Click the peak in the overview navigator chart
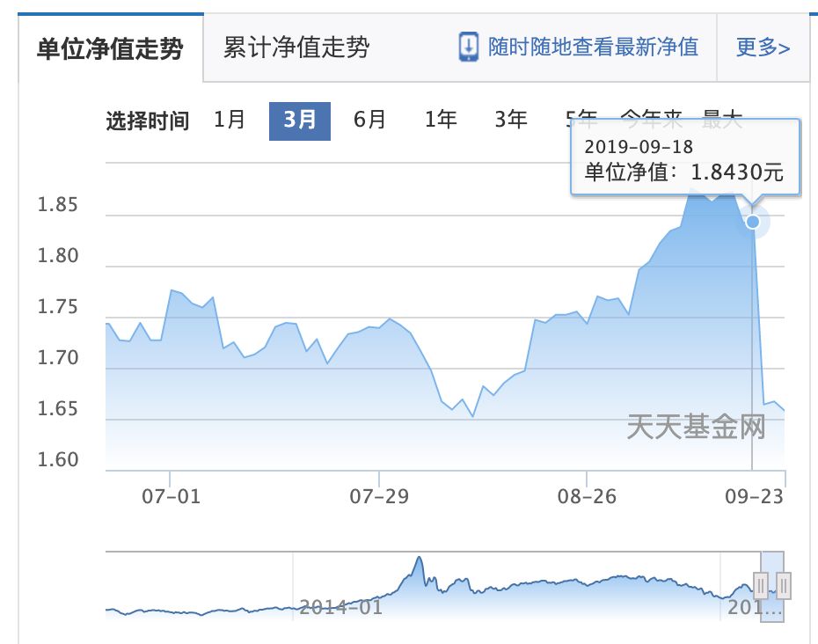The height and width of the screenshot is (644, 818). tap(419, 560)
